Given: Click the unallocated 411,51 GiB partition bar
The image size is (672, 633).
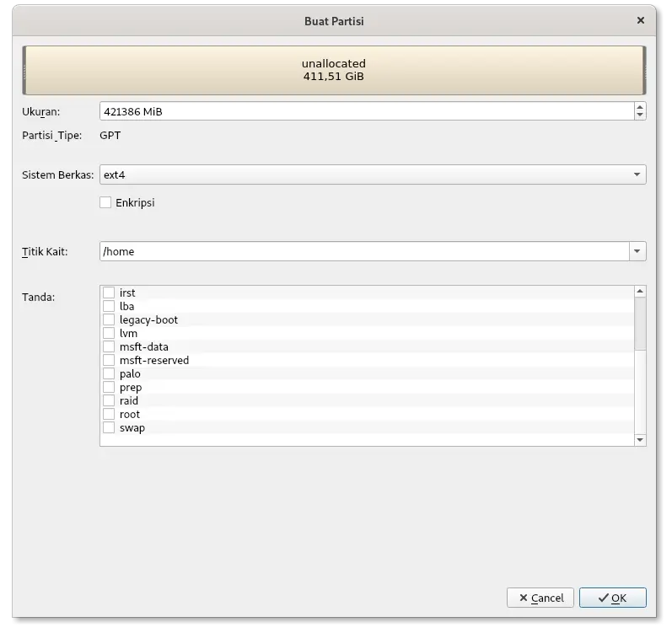Looking at the screenshot, I should [x=334, y=70].
